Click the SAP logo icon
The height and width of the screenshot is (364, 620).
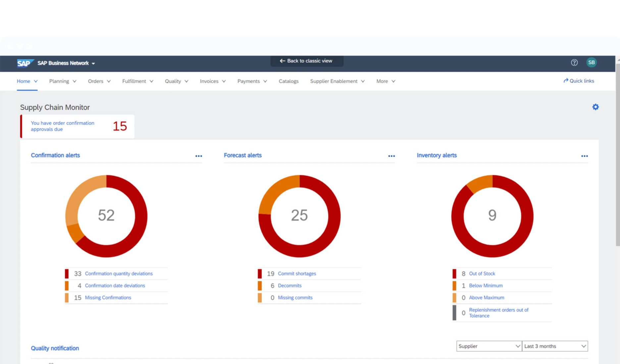(x=25, y=63)
